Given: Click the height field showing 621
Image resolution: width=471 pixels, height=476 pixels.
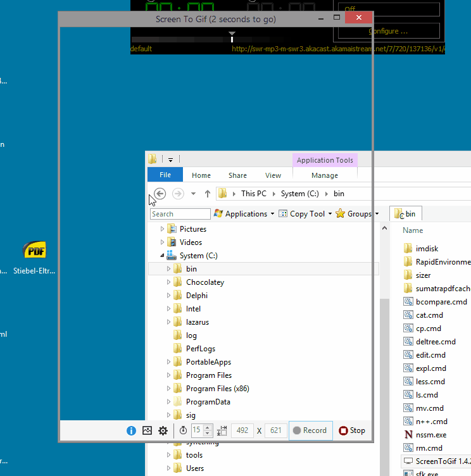Looking at the screenshot, I should tap(276, 430).
